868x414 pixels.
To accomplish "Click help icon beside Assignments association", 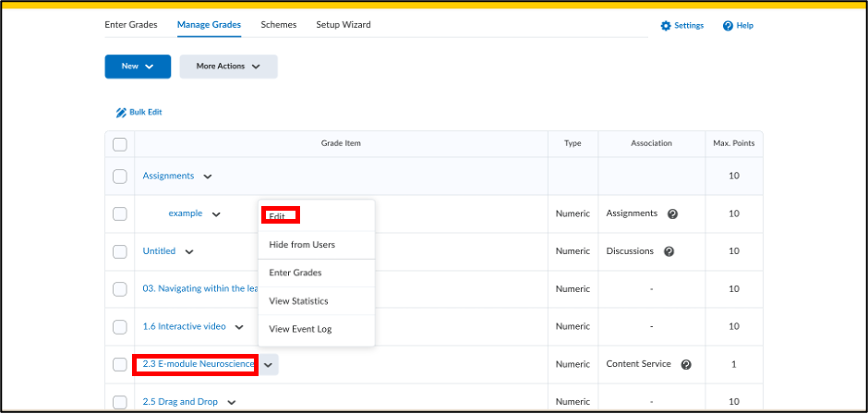I will 672,213.
